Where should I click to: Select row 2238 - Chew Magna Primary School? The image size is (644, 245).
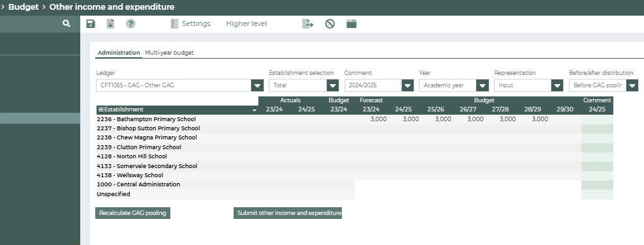(147, 137)
